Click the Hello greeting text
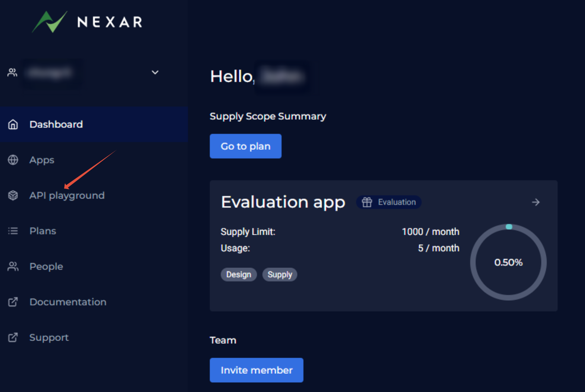585x392 pixels. [x=232, y=76]
